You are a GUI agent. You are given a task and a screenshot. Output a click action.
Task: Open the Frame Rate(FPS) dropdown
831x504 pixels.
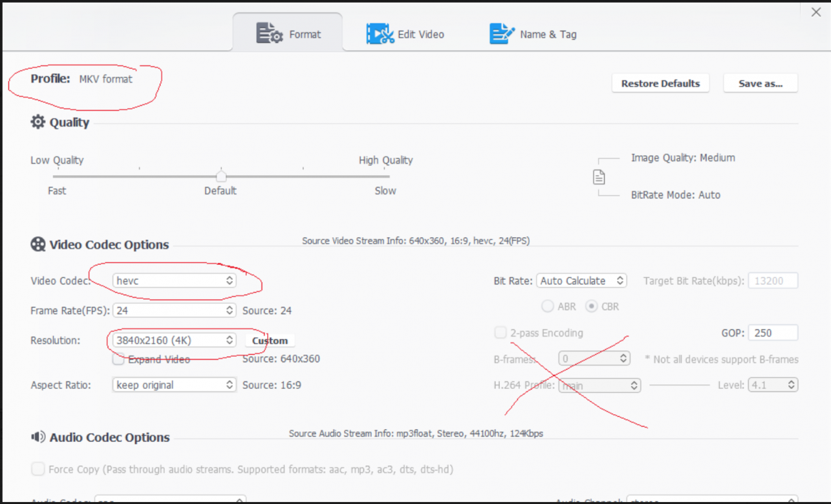point(175,310)
